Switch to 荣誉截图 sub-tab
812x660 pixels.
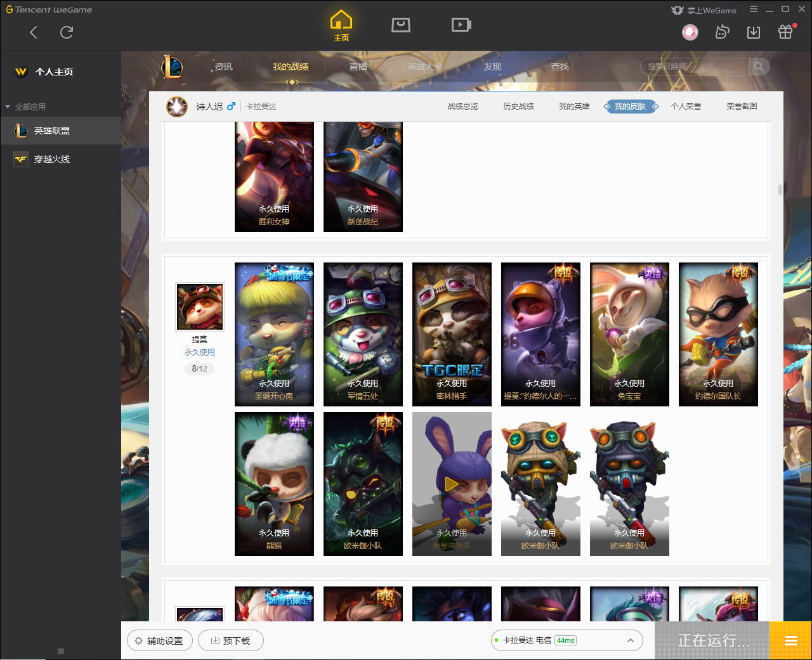coord(742,107)
